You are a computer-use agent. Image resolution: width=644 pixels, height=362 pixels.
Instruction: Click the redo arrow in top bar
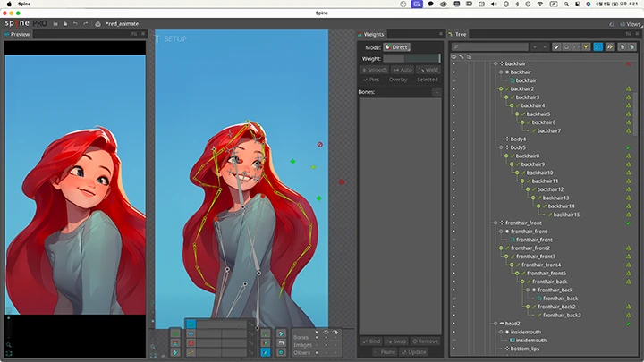(86, 24)
